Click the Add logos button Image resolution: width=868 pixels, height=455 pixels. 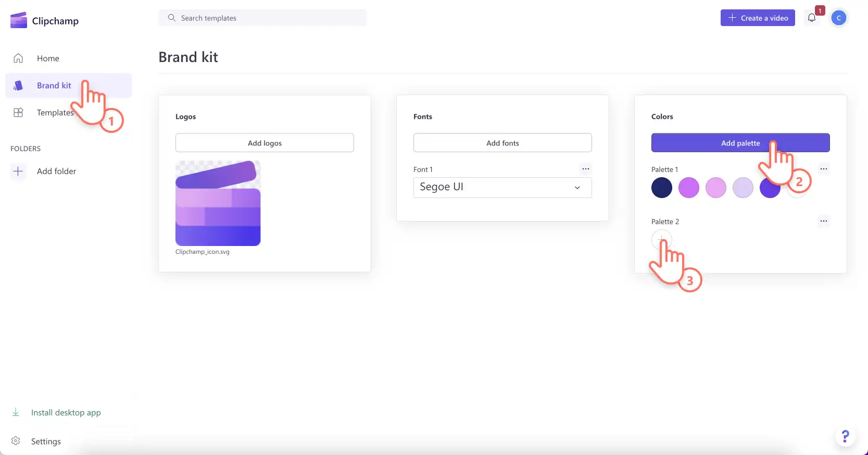coord(265,143)
